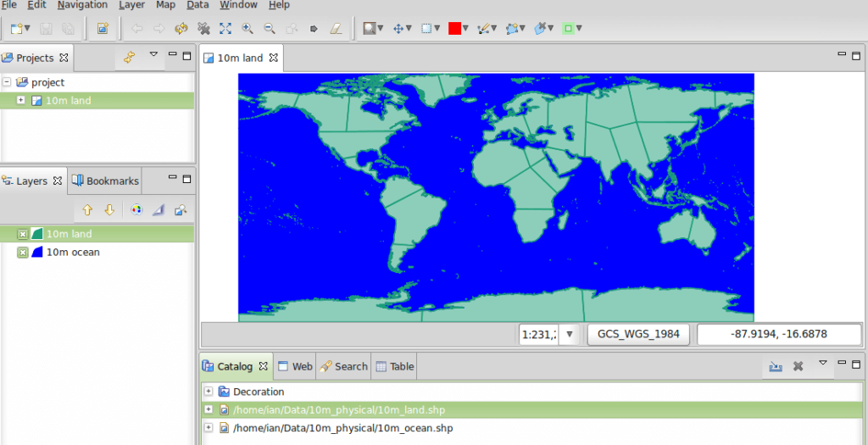
Task: Expand the 10m land map in Projects
Action: (x=21, y=101)
